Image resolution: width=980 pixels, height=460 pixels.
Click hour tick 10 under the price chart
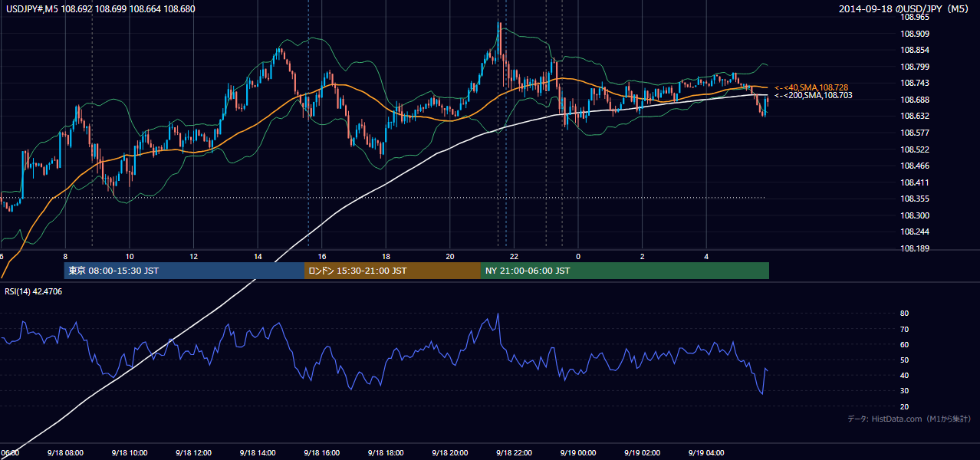(130, 257)
